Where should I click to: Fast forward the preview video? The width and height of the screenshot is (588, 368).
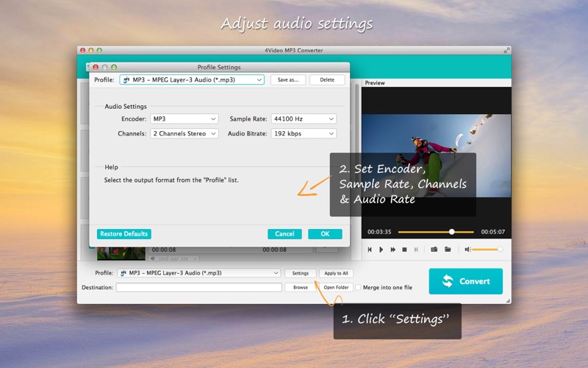(x=392, y=250)
